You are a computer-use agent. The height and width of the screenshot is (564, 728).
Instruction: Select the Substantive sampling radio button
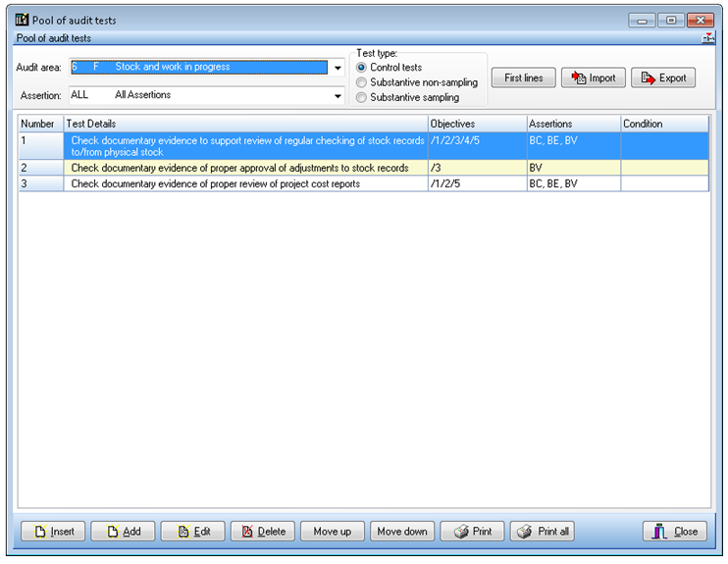pyautogui.click(x=361, y=97)
